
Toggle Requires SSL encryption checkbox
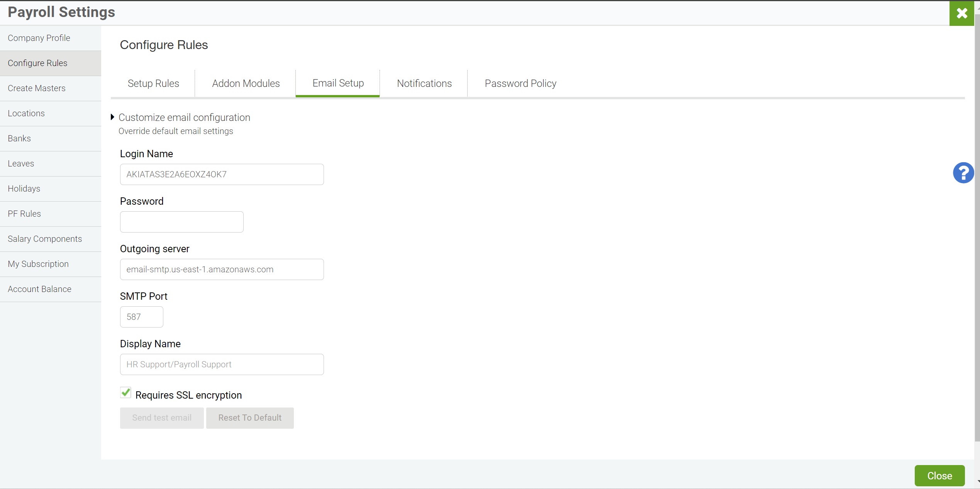pos(125,393)
